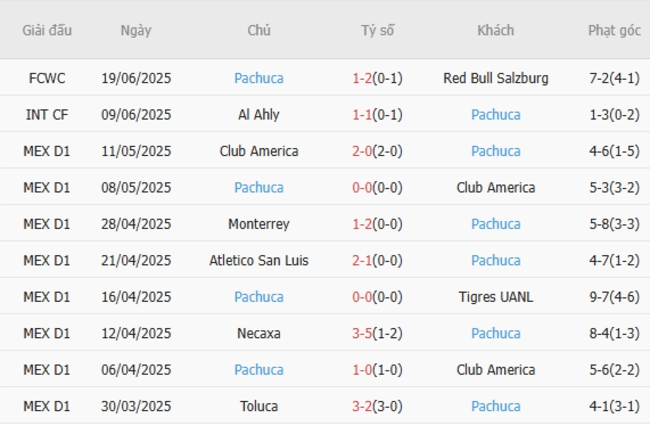Click Al Ahly home team name
Viewport: 650px width, 426px height.
coord(259,115)
